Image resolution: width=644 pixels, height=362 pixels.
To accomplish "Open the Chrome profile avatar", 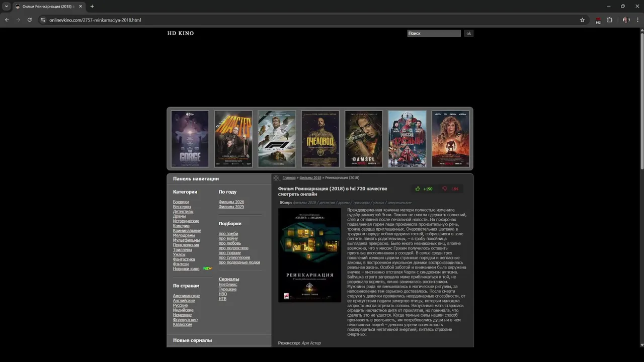I will click(626, 20).
